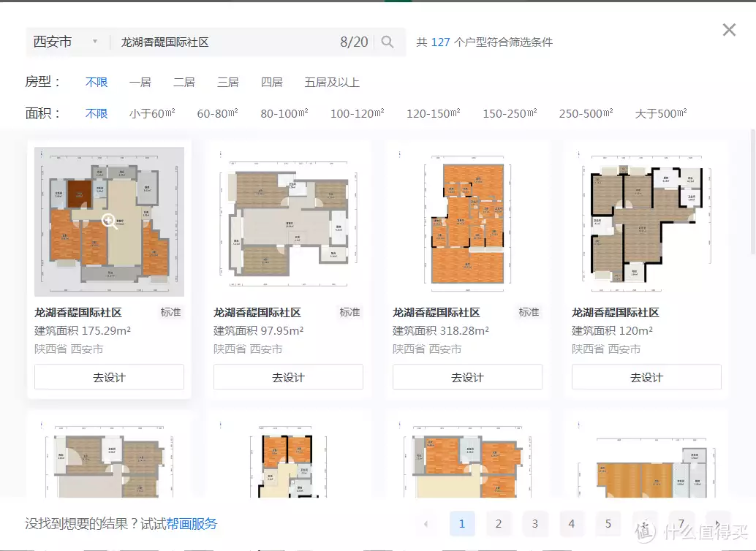Filter room type by 五居及以上
The image size is (756, 551).
coord(332,83)
